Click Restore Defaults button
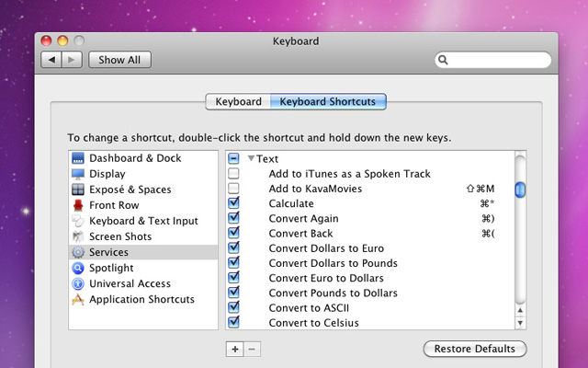The width and height of the screenshot is (588, 368). click(475, 349)
